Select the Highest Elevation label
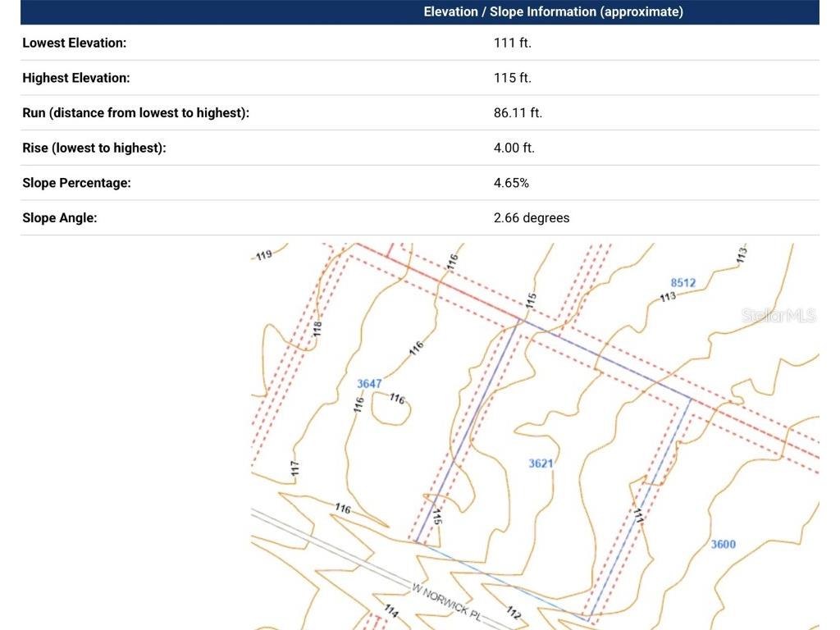This screenshot has height=630, width=840. point(76,78)
